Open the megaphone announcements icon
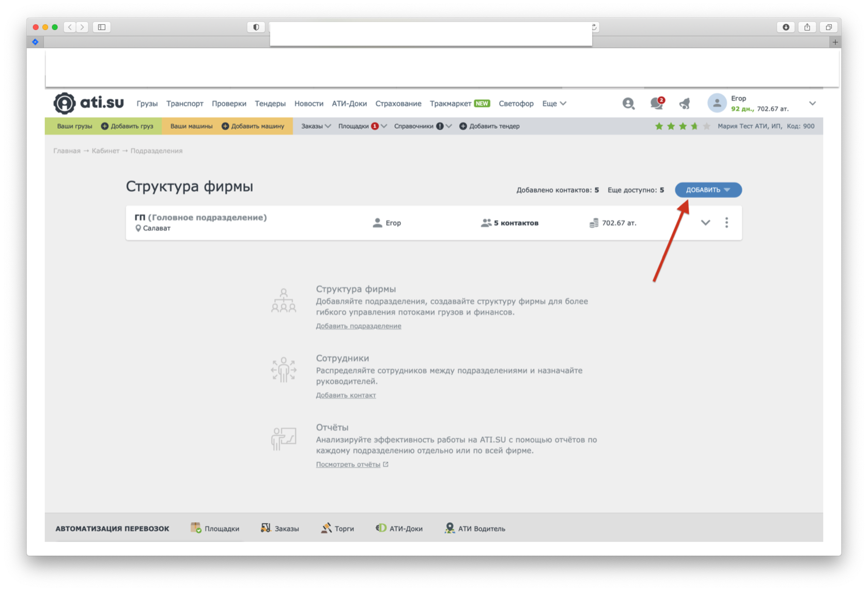Screen dimensions: 868x591 [x=685, y=103]
